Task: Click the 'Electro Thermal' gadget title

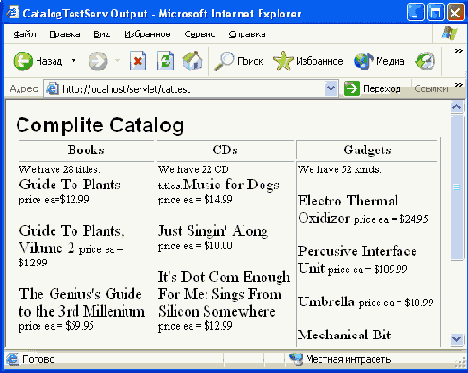Action: [348, 201]
